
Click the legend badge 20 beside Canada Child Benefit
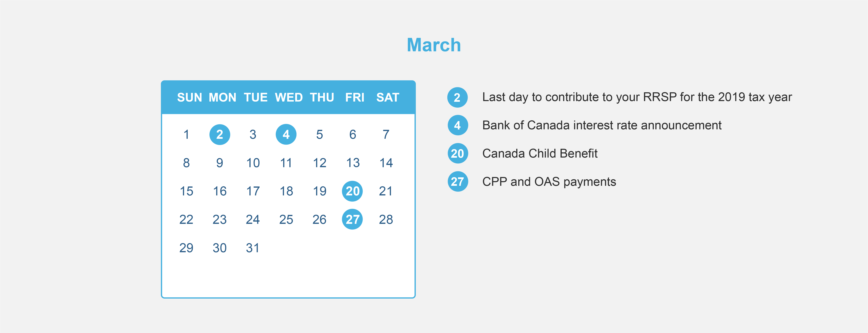pyautogui.click(x=458, y=154)
